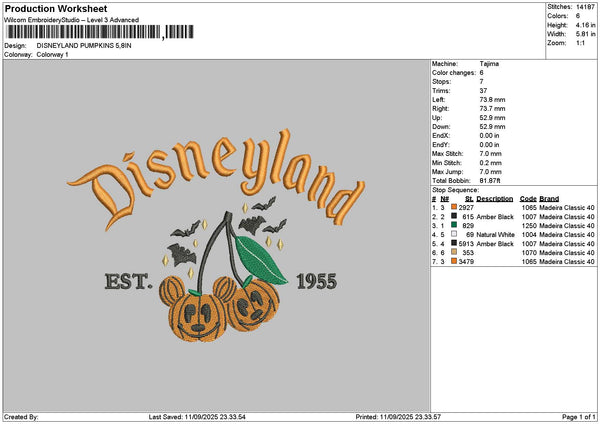Click the embroidery design preview image
This screenshot has height=424, width=600.
[x=216, y=235]
